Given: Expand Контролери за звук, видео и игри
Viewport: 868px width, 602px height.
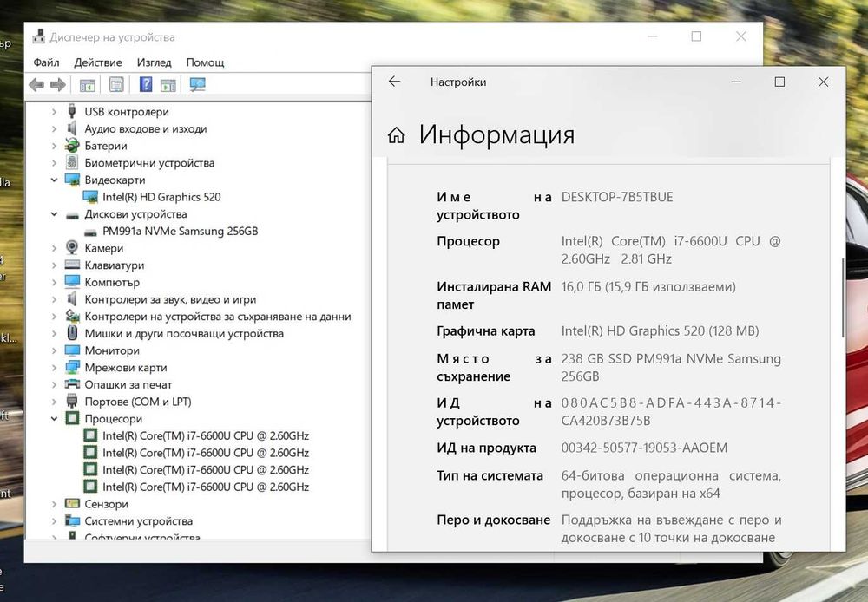Looking at the screenshot, I should [x=54, y=299].
